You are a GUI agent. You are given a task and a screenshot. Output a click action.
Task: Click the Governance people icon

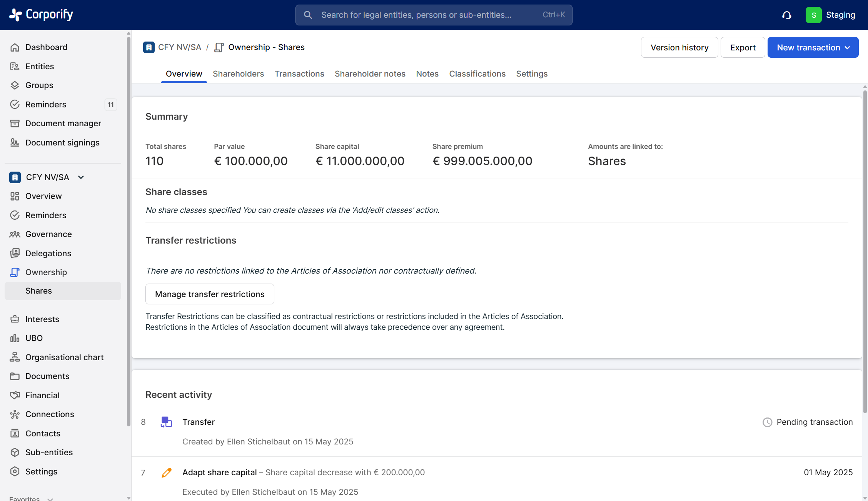point(15,234)
